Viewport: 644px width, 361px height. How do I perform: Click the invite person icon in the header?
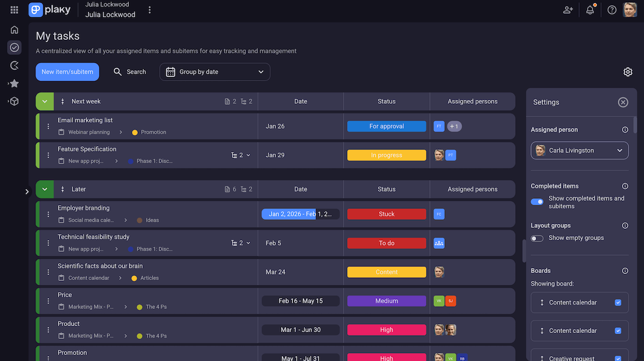[568, 10]
